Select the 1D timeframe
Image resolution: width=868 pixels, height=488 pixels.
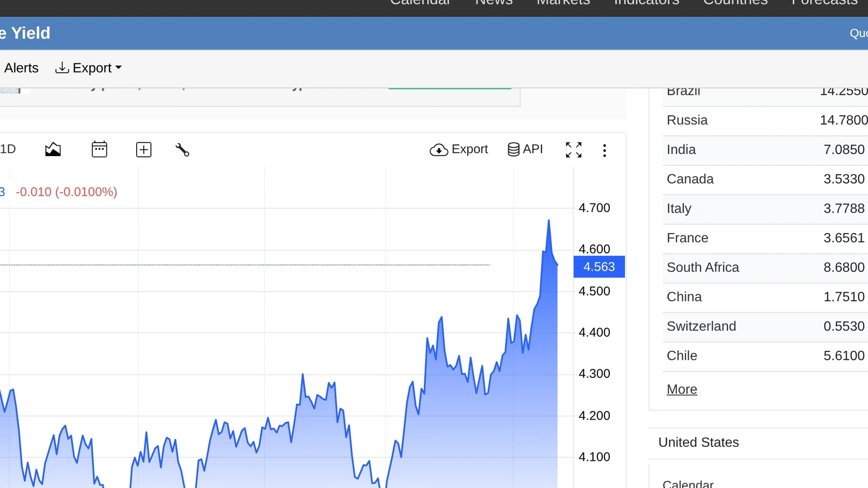[8, 149]
